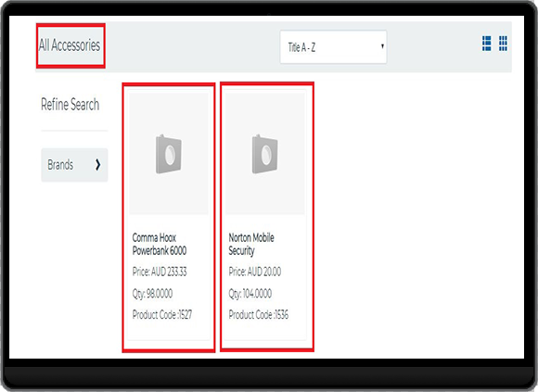This screenshot has width=538, height=392.
Task: Click Norton Mobile Security placeholder image icon
Action: point(265,154)
